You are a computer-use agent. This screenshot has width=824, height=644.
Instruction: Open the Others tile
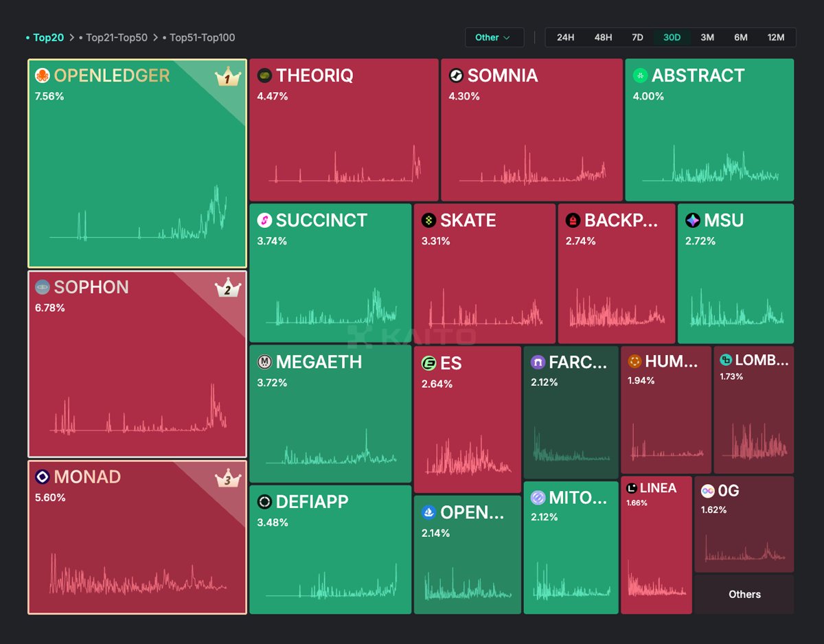coord(744,595)
